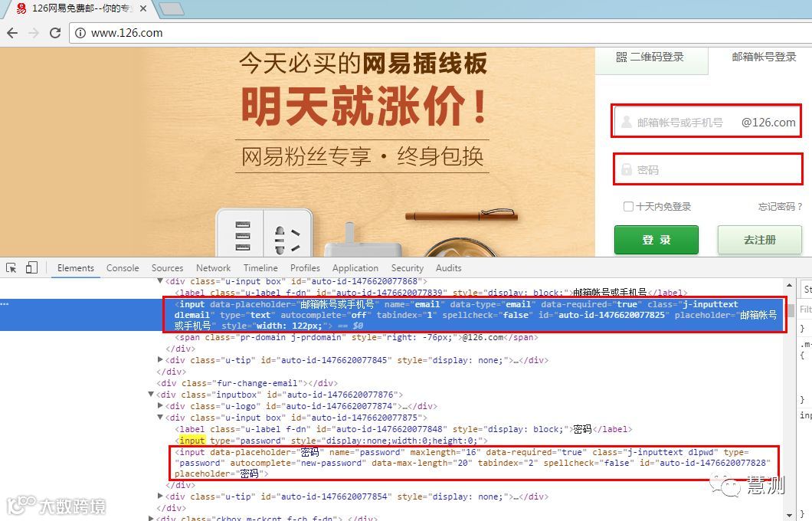This screenshot has height=521, width=812.
Task: Click the browser forward arrow
Action: [34, 33]
